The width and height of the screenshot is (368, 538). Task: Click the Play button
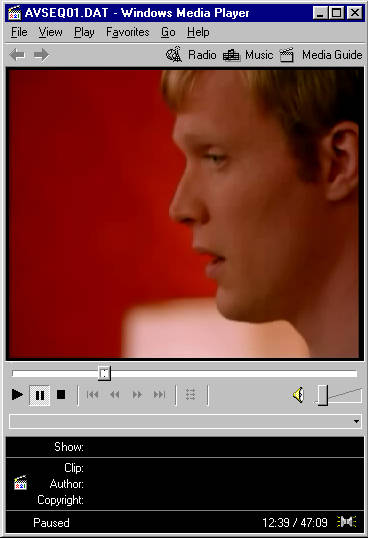click(x=17, y=395)
